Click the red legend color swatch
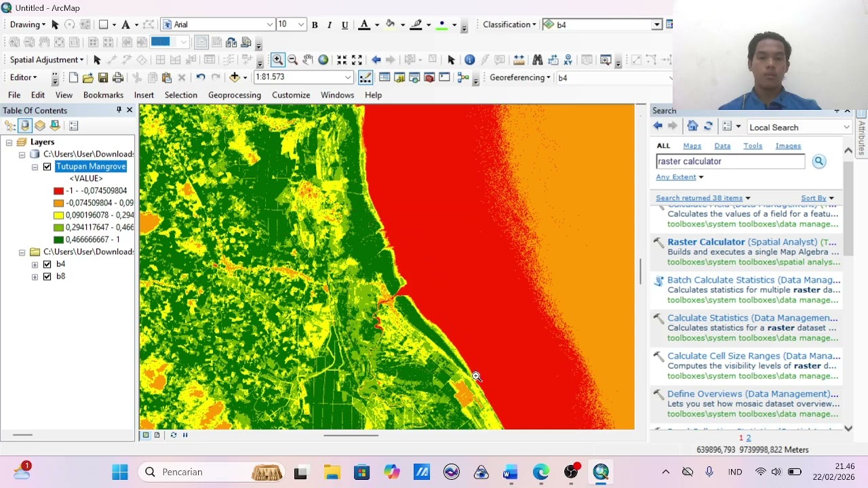 coord(58,191)
